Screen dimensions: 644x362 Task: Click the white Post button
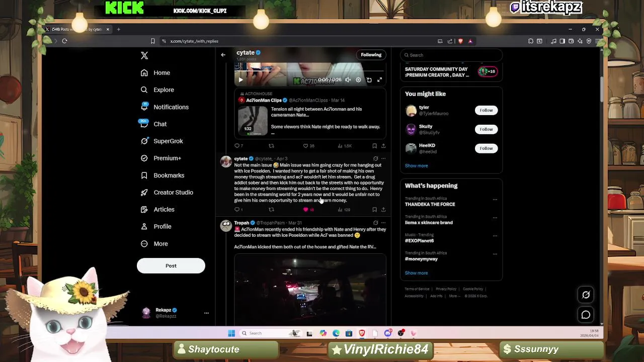pos(171,265)
